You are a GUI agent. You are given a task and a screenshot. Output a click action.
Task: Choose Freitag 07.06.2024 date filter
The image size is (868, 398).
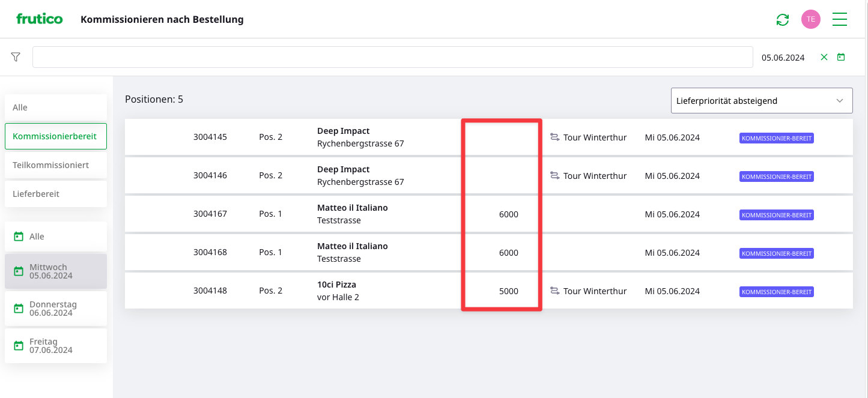(55, 346)
